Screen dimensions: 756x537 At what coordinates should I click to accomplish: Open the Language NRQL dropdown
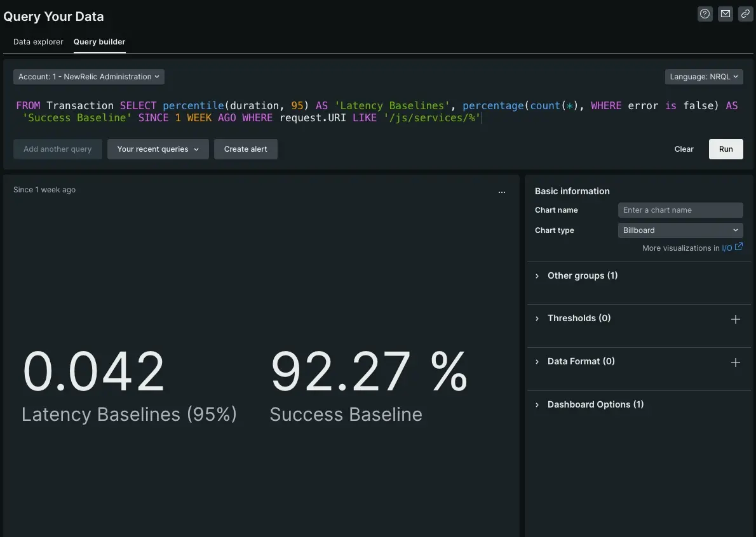(704, 77)
